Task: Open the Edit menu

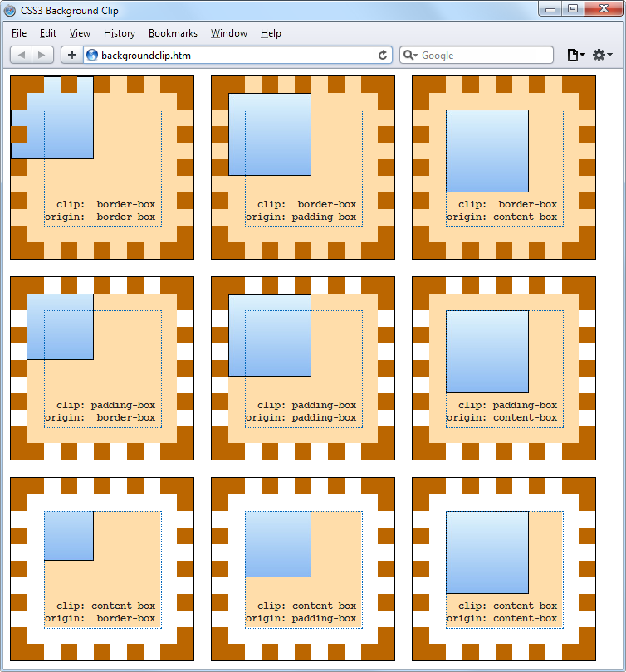Action: click(47, 33)
